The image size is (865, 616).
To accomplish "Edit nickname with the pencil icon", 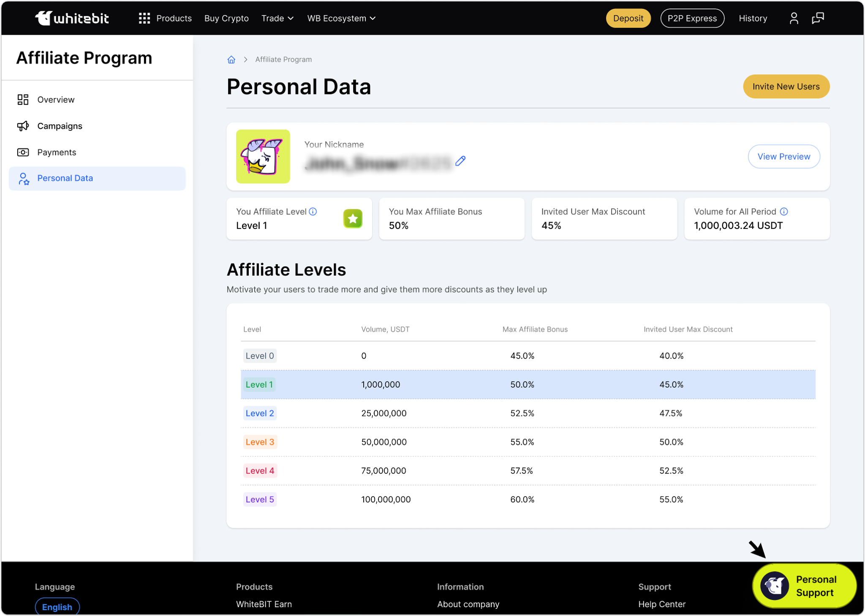I will coord(460,161).
